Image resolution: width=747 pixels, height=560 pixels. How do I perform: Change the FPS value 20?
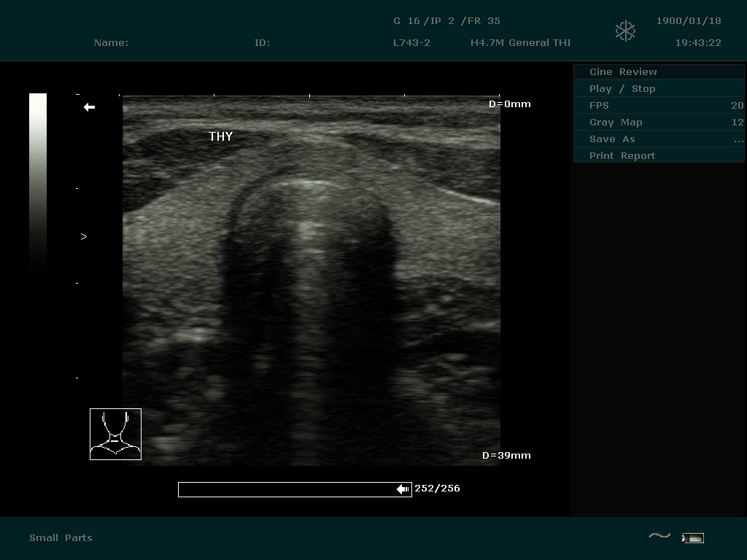click(737, 105)
